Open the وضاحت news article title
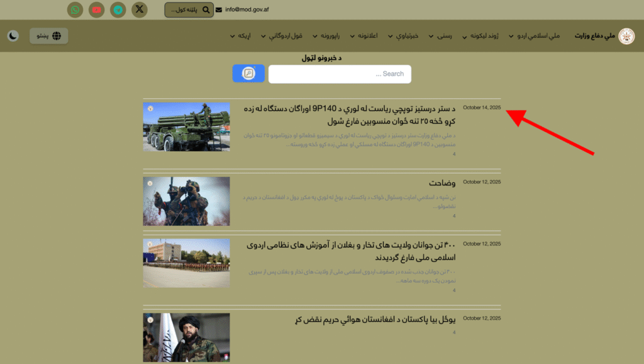Image resolution: width=644 pixels, height=364 pixels. (442, 183)
